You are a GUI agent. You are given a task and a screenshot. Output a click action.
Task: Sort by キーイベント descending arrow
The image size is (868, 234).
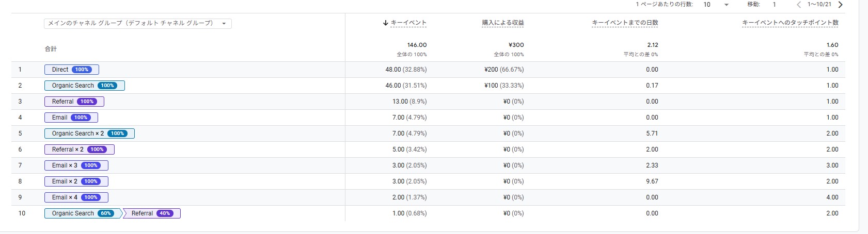tap(385, 23)
